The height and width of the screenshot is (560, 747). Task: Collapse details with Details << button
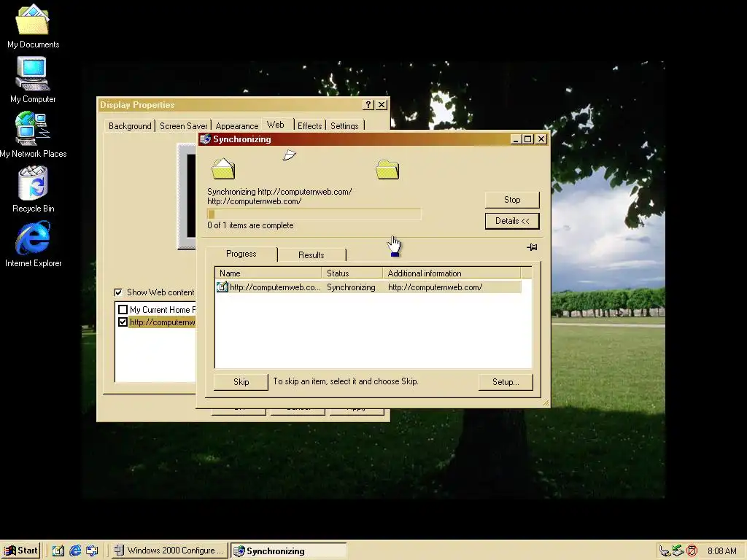click(512, 221)
